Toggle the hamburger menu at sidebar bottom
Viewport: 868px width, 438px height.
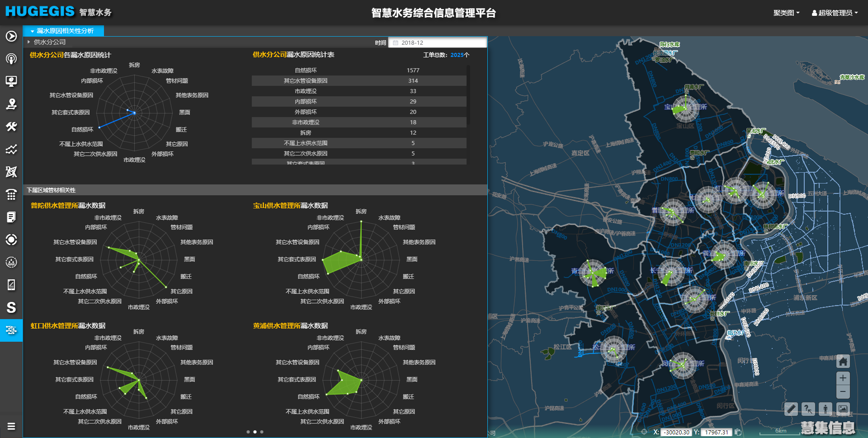click(x=11, y=426)
